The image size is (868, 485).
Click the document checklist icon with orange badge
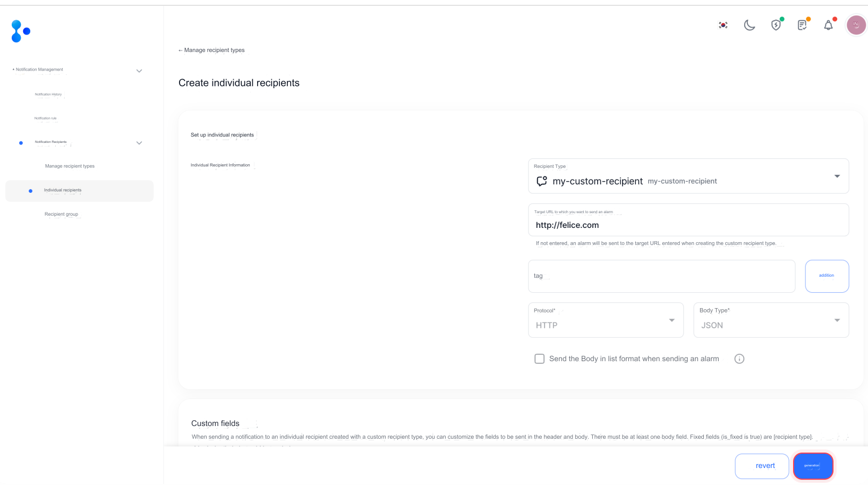tap(802, 24)
